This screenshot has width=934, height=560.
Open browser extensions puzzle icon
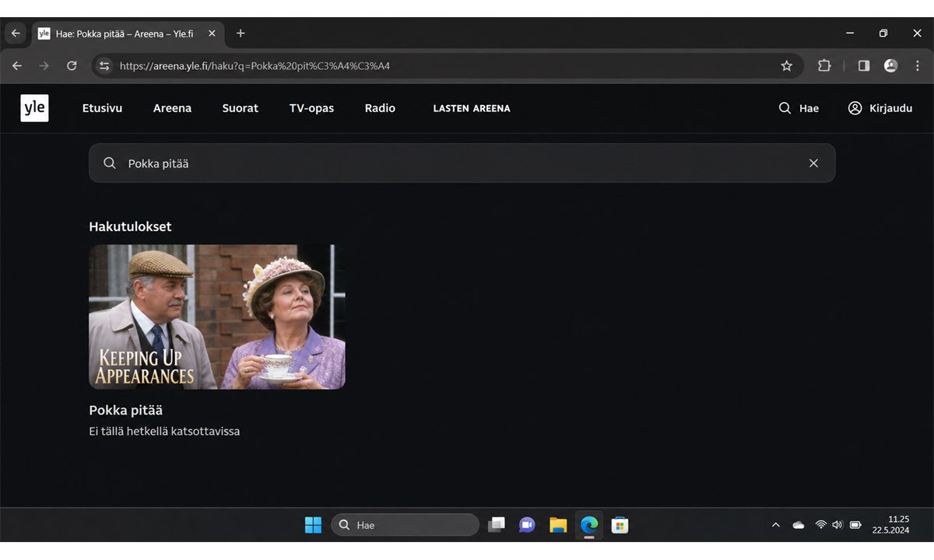(824, 66)
